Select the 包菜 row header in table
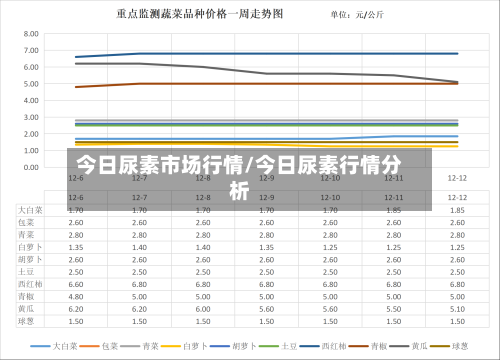This screenshot has width=500, height=360. (x=26, y=222)
